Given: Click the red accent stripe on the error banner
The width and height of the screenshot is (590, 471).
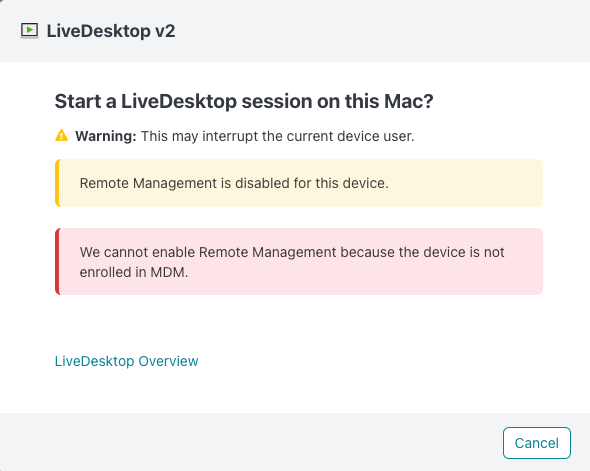Looking at the screenshot, I should [57, 261].
